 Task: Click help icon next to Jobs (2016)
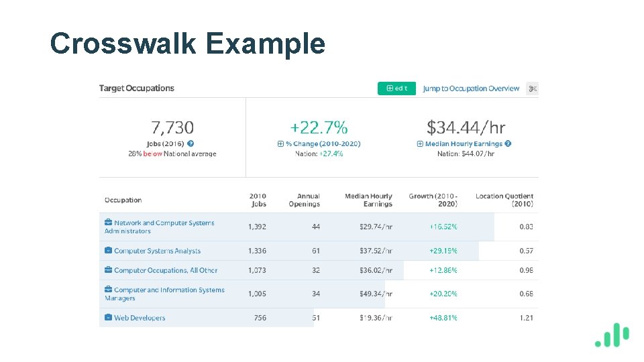pyautogui.click(x=191, y=143)
